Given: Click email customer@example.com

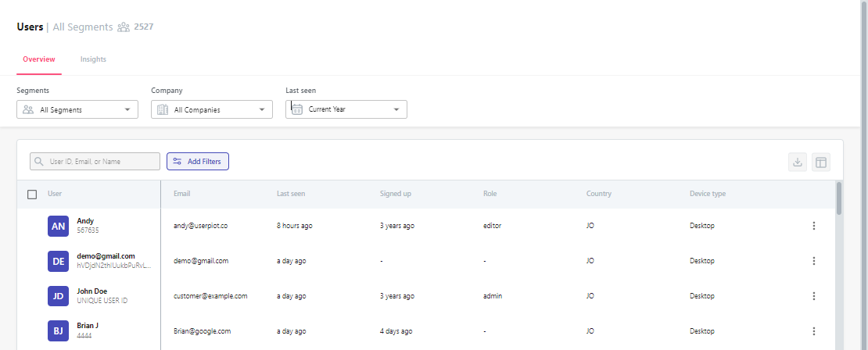Looking at the screenshot, I should click(x=210, y=296).
